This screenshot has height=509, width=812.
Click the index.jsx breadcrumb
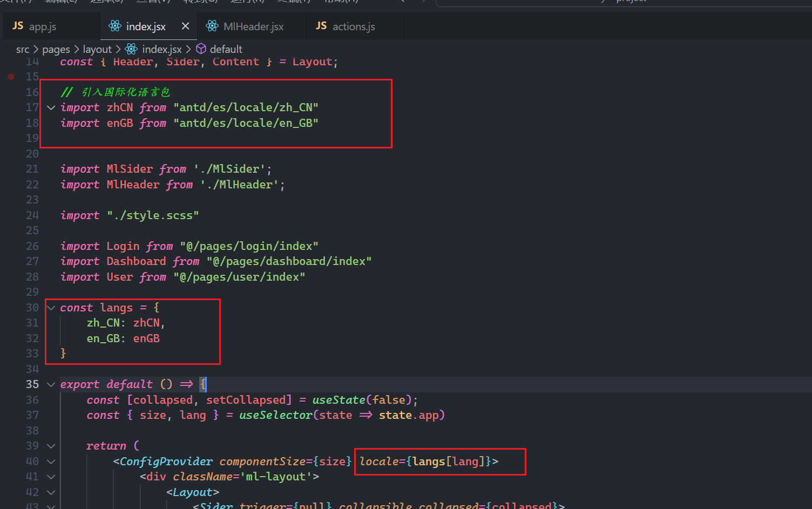pyautogui.click(x=162, y=49)
